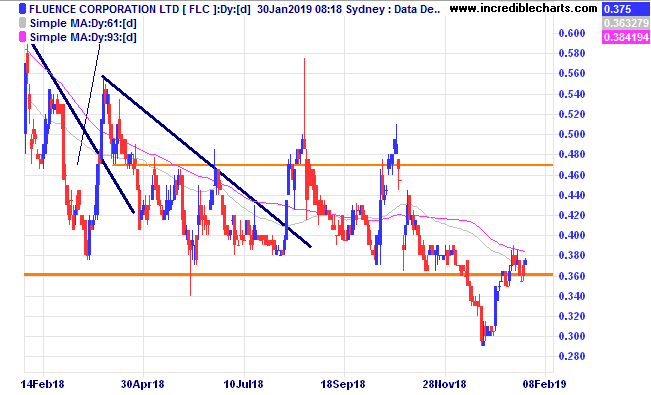This screenshot has width=651, height=395.
Task: Click the upper orange resistance line
Action: coord(332,165)
